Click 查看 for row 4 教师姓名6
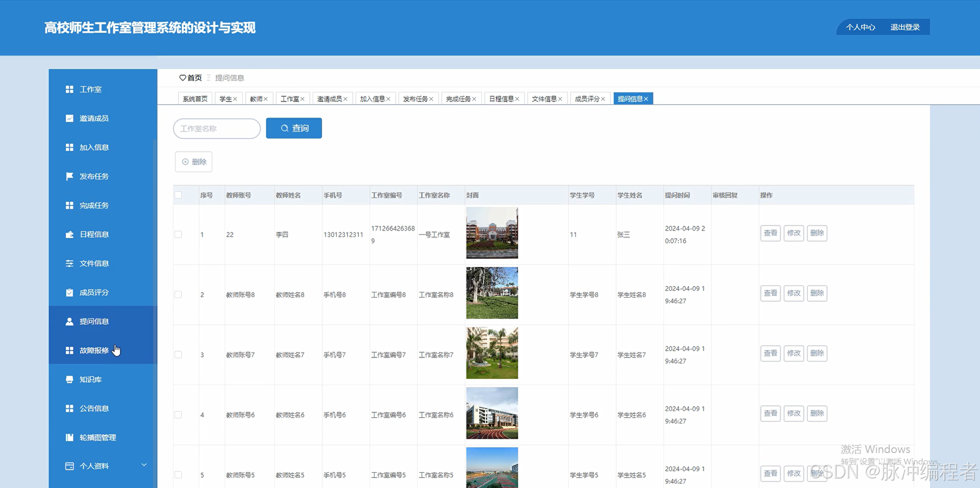The width and height of the screenshot is (980, 488). point(771,413)
